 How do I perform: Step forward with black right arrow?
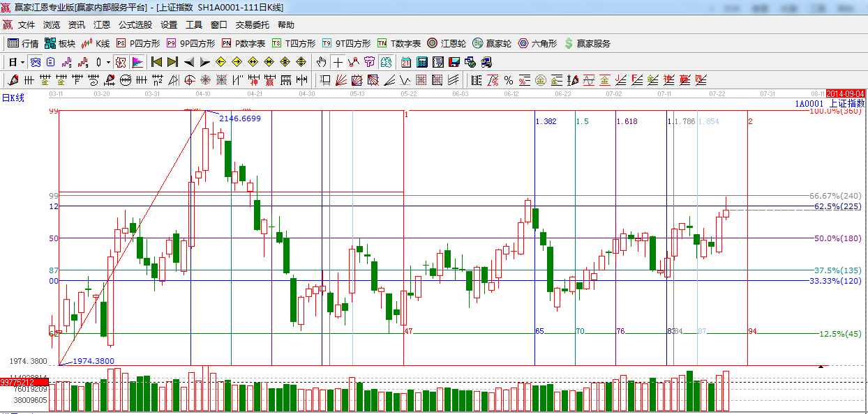click(x=204, y=62)
